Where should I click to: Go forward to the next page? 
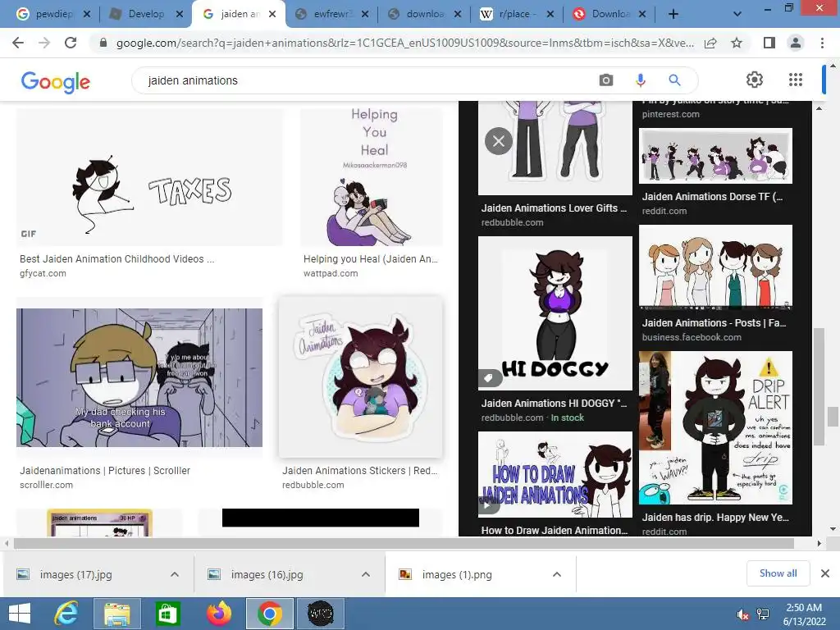click(x=44, y=43)
